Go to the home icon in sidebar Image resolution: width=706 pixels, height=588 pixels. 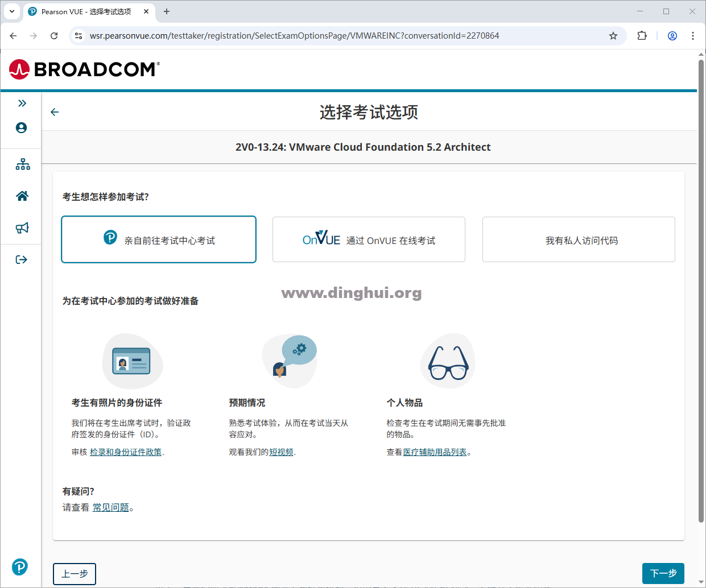(22, 196)
